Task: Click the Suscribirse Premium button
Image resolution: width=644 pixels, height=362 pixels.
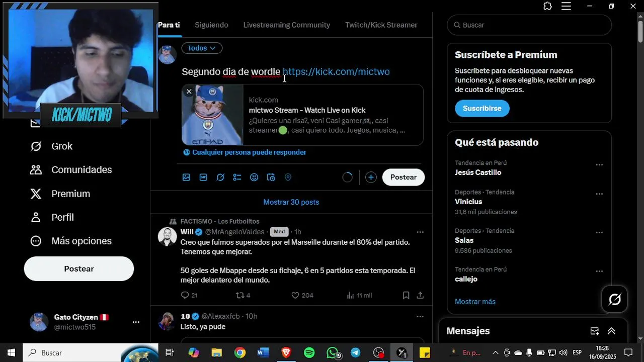Action: (482, 108)
